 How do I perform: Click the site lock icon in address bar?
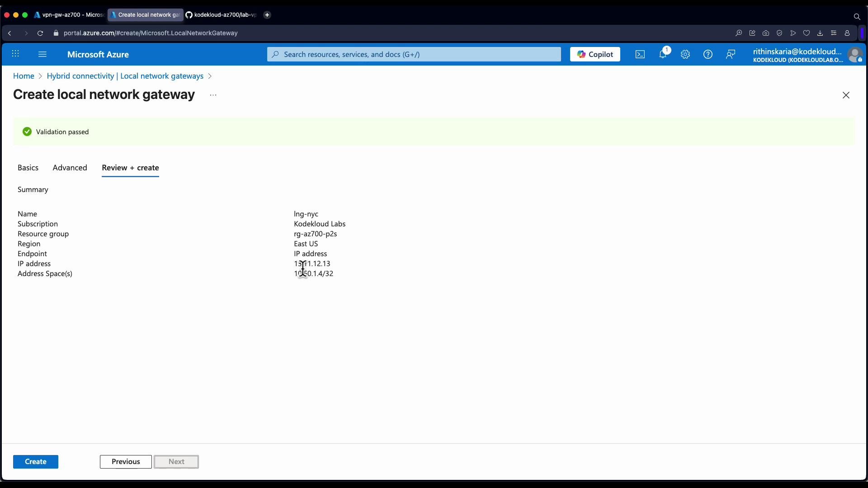56,33
